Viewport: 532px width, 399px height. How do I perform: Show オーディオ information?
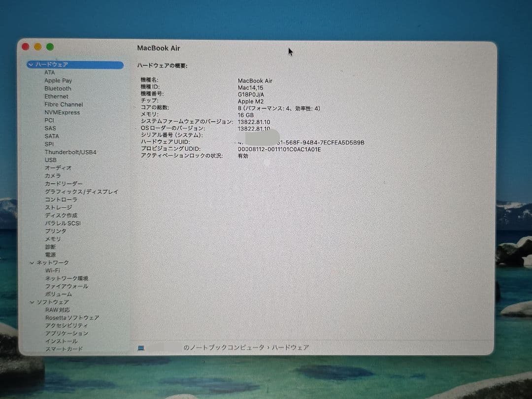coord(58,168)
